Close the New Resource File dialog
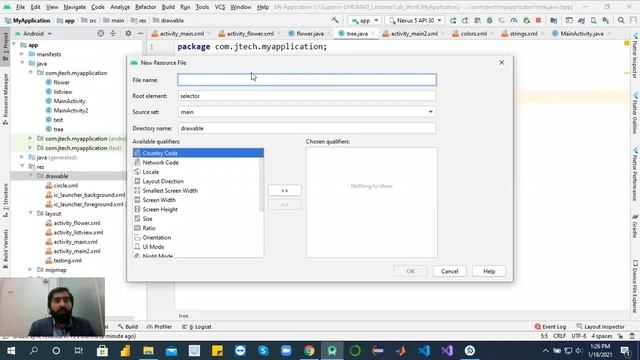The image size is (640, 360). coord(502,62)
